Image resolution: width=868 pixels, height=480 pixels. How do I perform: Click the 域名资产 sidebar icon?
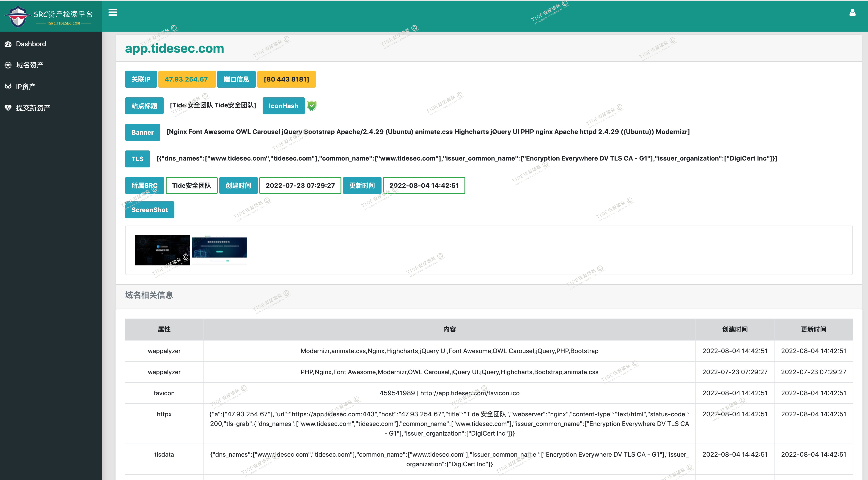(x=8, y=65)
